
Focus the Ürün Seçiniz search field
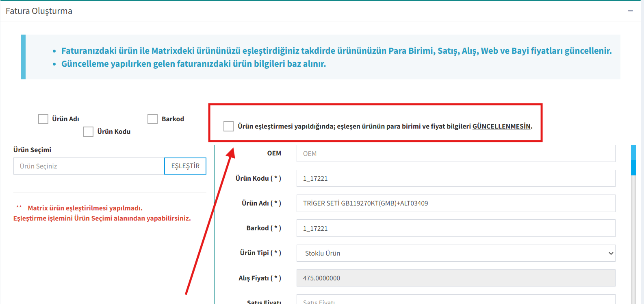(x=89, y=166)
